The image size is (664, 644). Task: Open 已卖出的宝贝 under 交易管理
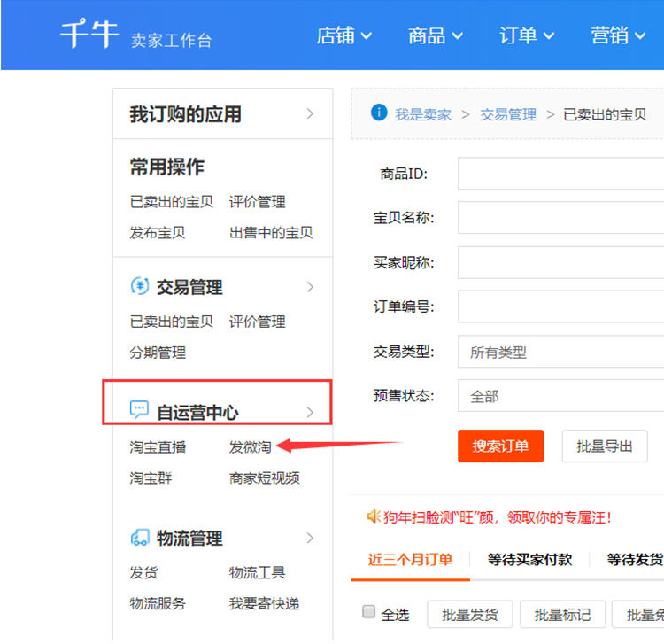(171, 322)
